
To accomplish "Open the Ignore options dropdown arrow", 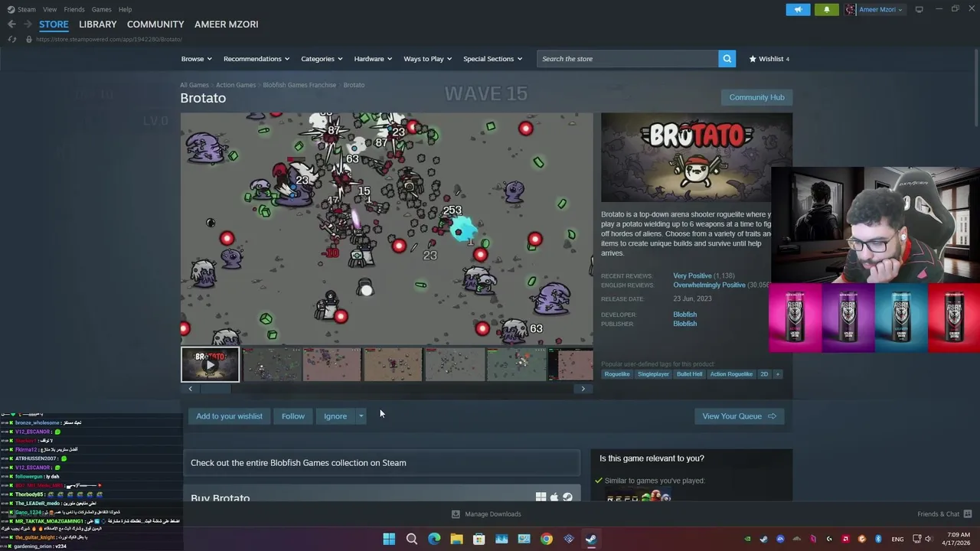I will [x=361, y=416].
